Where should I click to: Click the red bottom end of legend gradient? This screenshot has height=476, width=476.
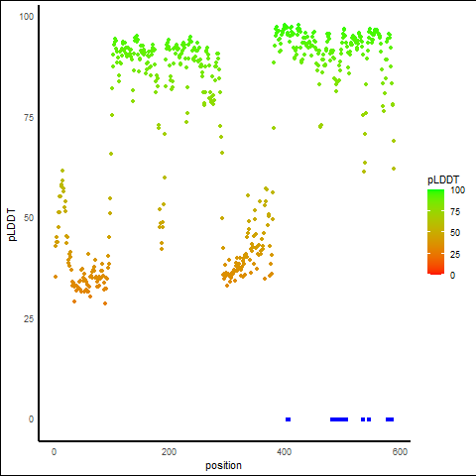coord(435,272)
